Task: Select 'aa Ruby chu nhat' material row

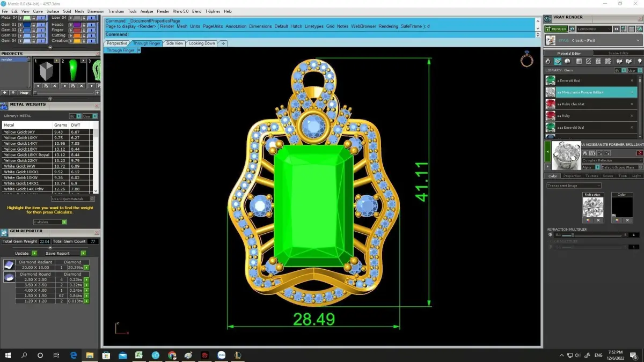Action: [x=591, y=104]
